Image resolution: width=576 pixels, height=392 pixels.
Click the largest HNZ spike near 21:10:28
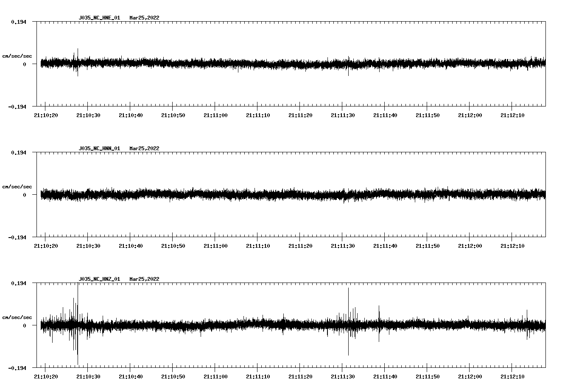78,297
